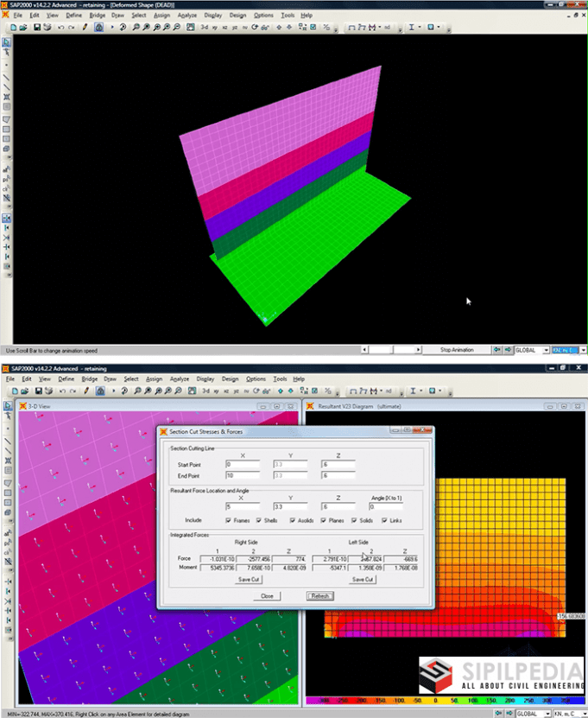This screenshot has height=718, width=588.
Task: Click the Stop Animation button
Action: click(457, 350)
